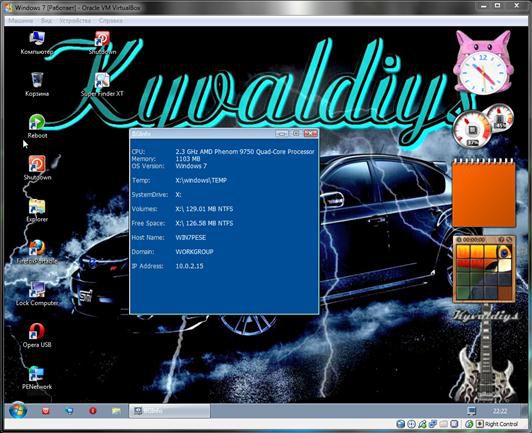Open the Super Finder XT shortcut

pyautogui.click(x=102, y=84)
